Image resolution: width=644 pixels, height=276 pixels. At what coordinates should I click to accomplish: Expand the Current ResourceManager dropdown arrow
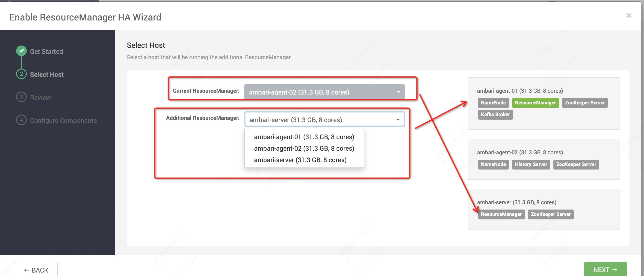click(399, 92)
